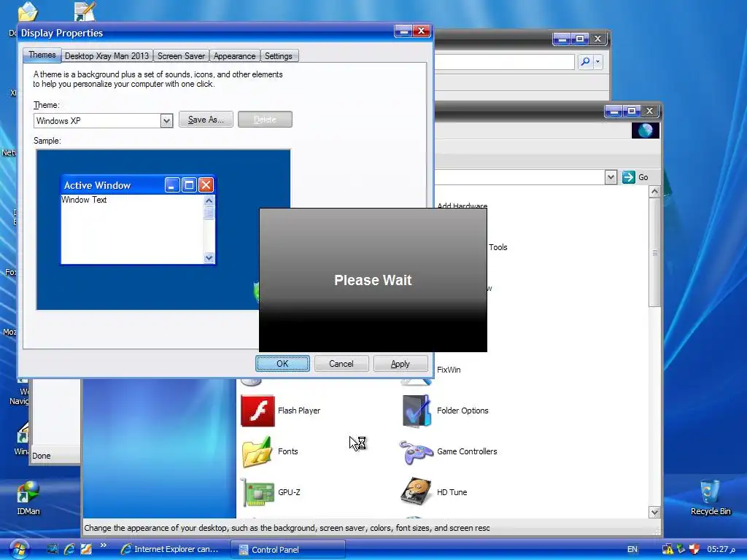Open the Recycle Bin on the desktop
747x560 pixels.
(x=711, y=498)
